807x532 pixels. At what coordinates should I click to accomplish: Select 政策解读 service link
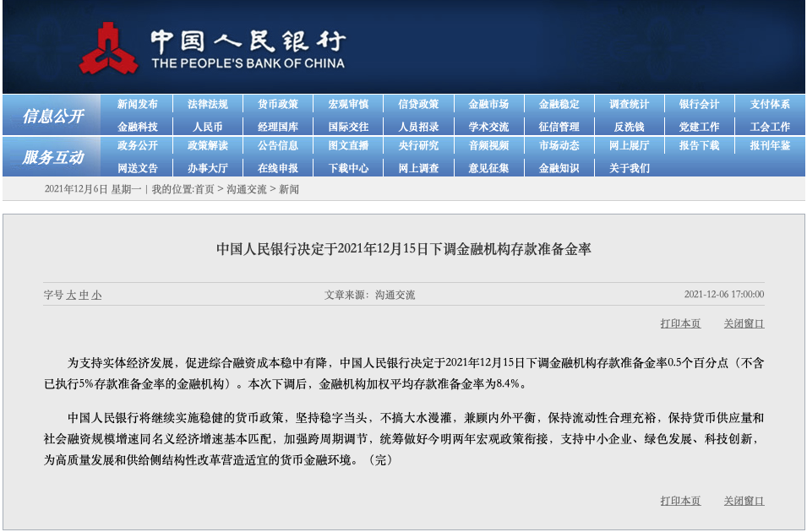[207, 145]
